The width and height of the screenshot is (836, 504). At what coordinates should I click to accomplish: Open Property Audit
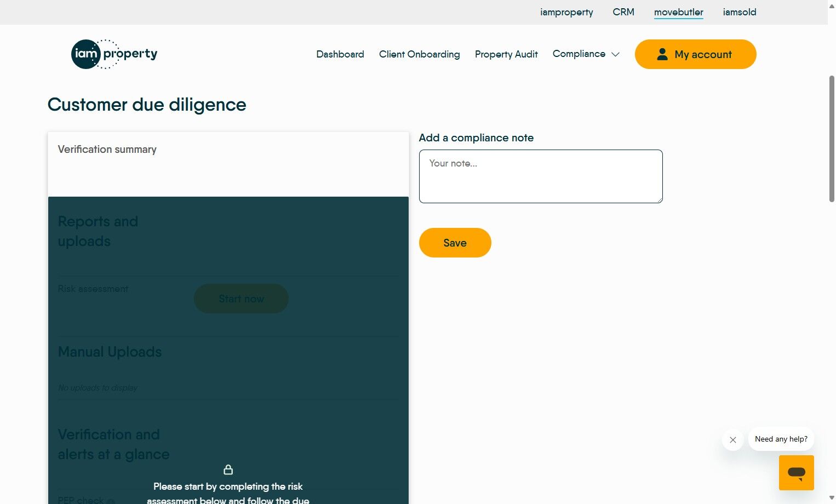[x=506, y=54]
